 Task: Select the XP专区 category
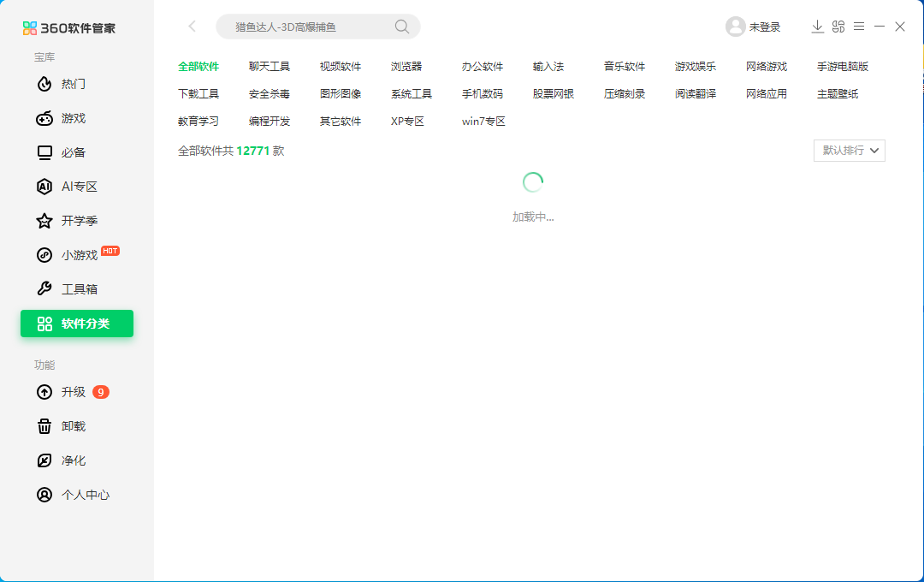point(407,122)
